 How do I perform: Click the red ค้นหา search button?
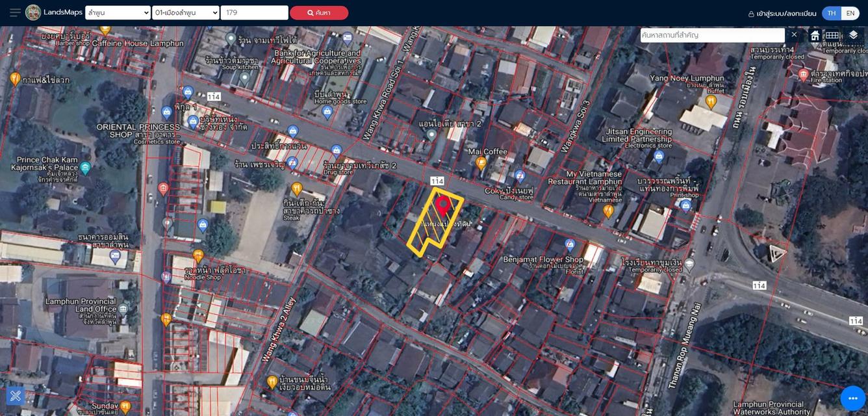319,12
